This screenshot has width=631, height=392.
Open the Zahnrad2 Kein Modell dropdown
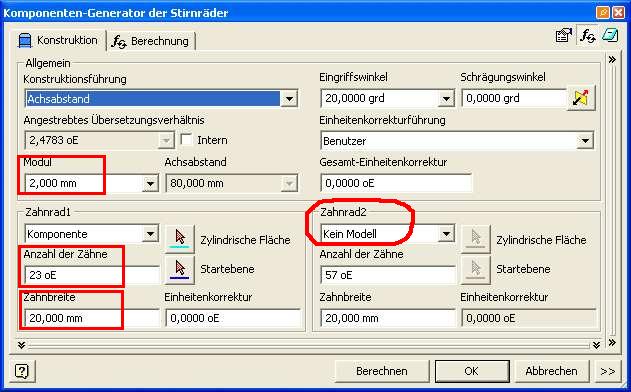388,234
